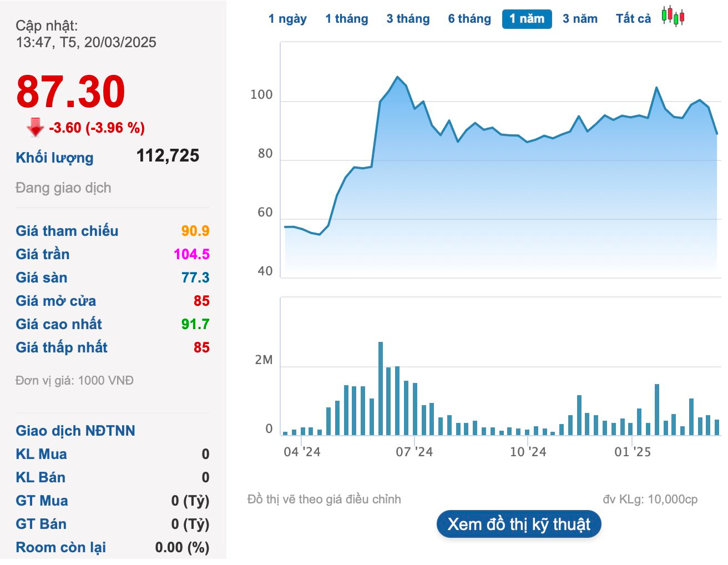
Task: Select the Tất cả time range tab
Action: pyautogui.click(x=633, y=19)
